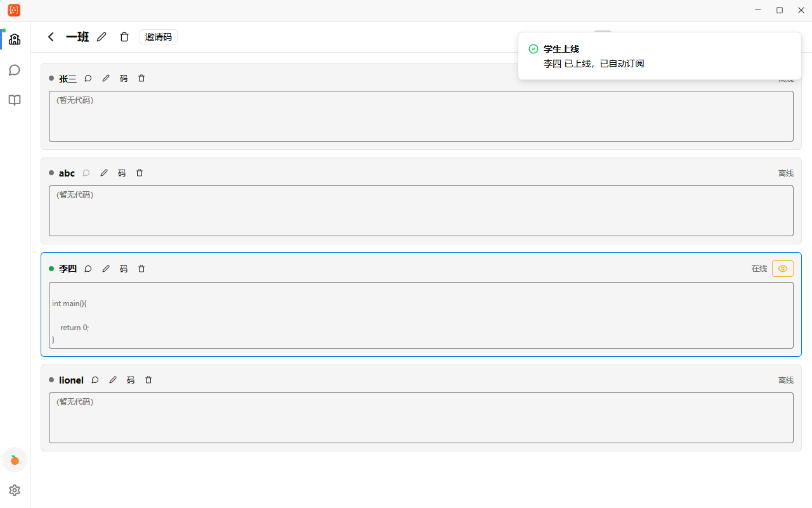Open the chat section in the sidebar
This screenshot has height=508, width=812.
15,70
